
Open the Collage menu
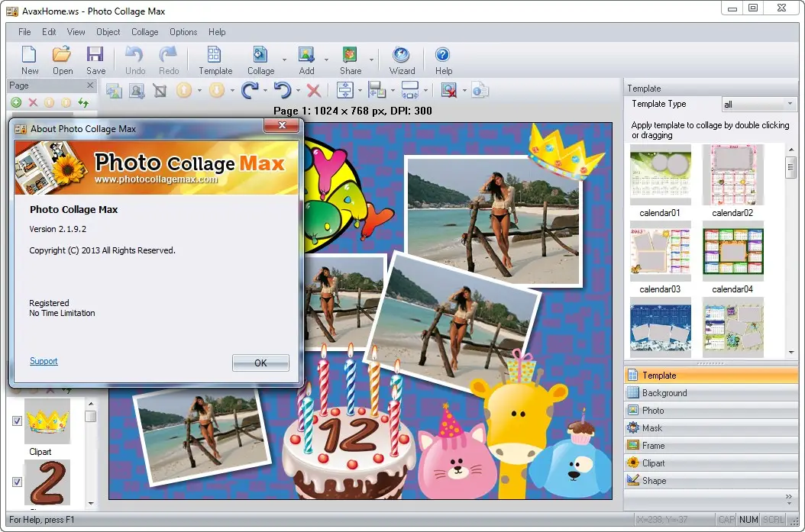(145, 32)
